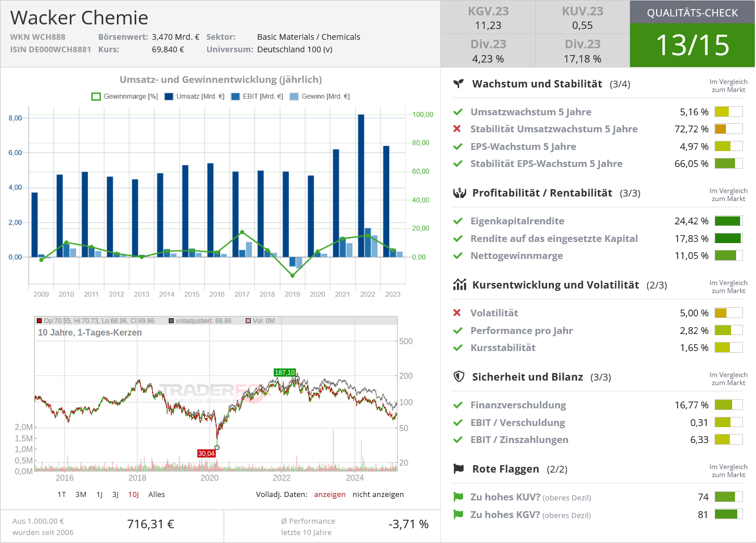Click 'anzeigen' for fully adjusted data
756x543 pixels.
pos(330,495)
